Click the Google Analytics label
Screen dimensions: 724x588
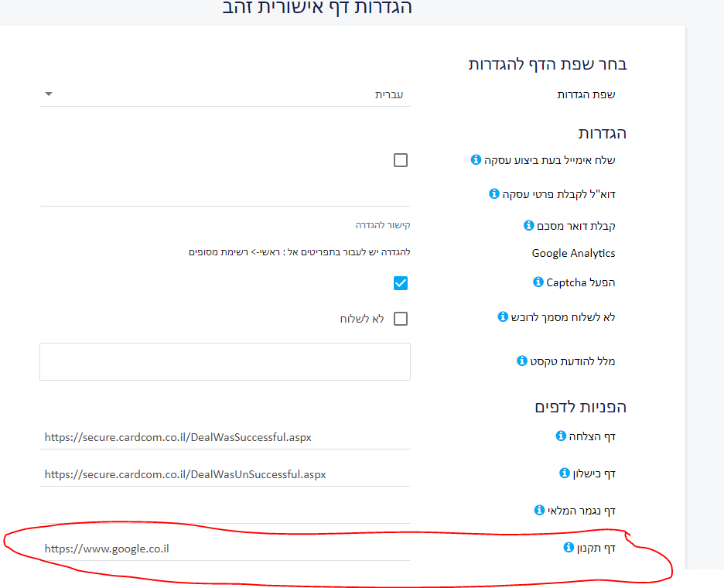[x=573, y=253]
